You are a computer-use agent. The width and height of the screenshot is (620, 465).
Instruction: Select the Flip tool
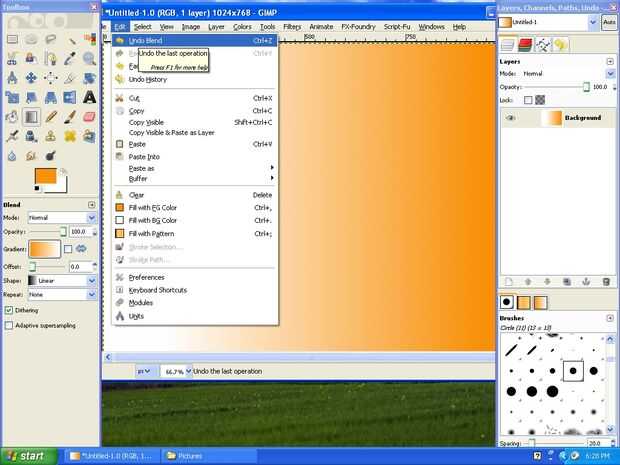(x=70, y=97)
